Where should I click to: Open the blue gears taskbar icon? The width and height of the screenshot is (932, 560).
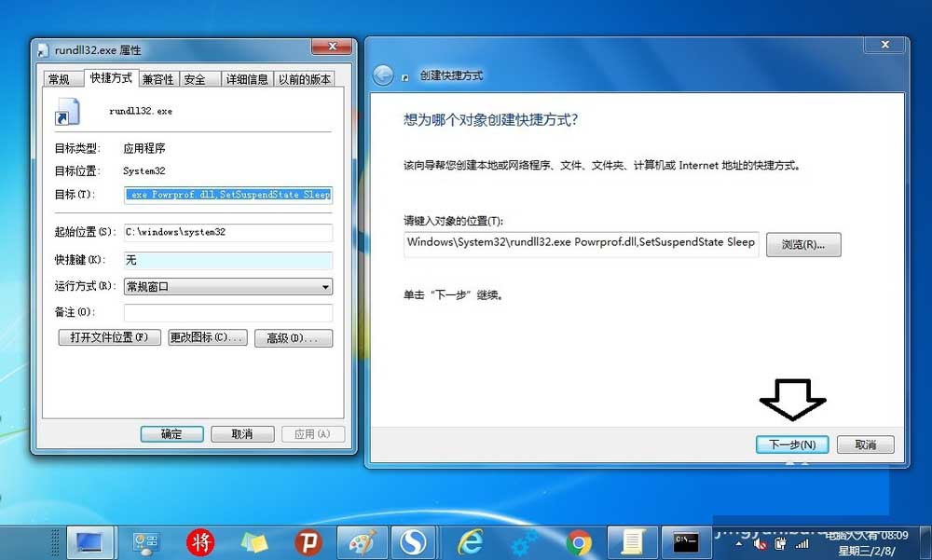coord(524,542)
